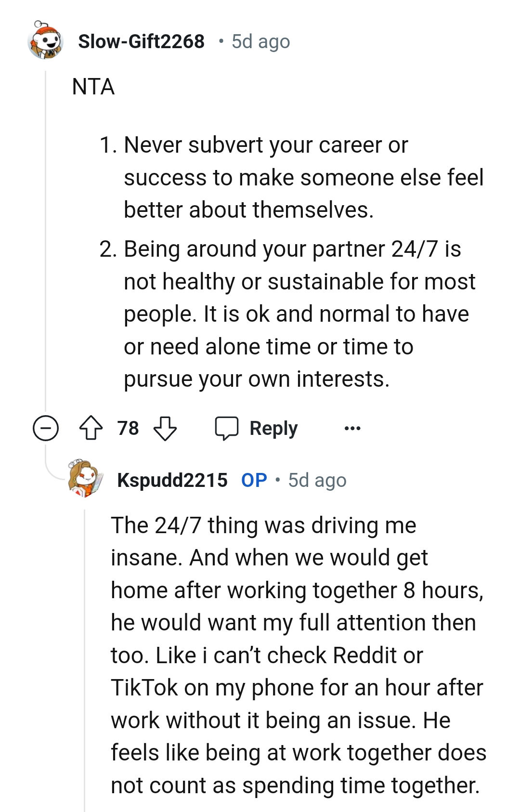Tap Kspudd2215's avatar image
Screen dimensions: 520x812
(86, 479)
